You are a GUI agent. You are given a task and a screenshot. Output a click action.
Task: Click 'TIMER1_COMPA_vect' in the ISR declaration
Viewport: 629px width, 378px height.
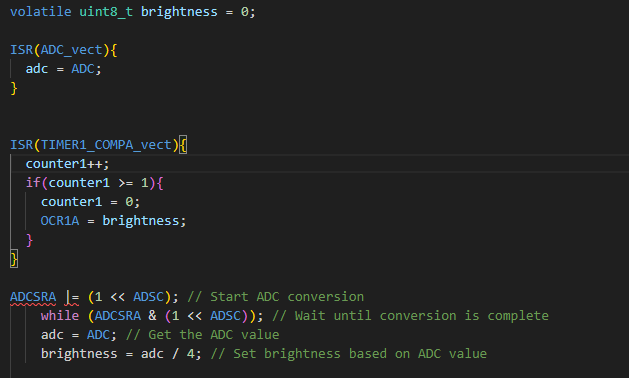[106, 144]
